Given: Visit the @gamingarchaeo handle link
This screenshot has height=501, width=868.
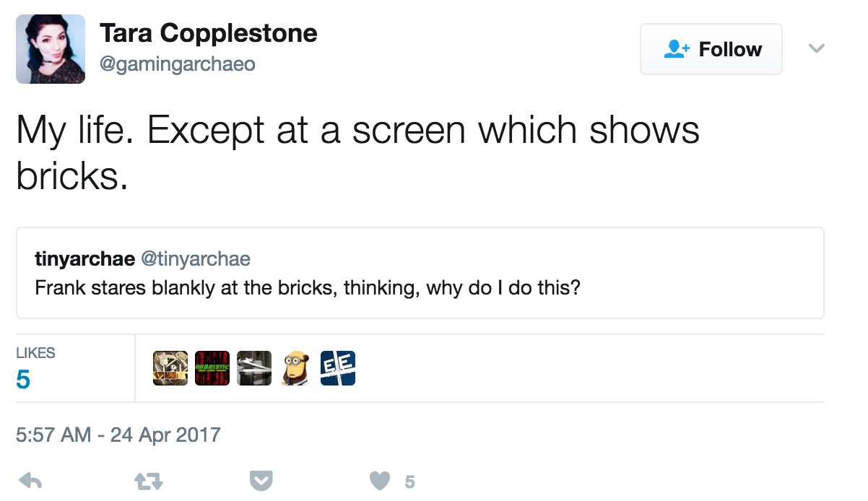Looking at the screenshot, I should point(177,64).
